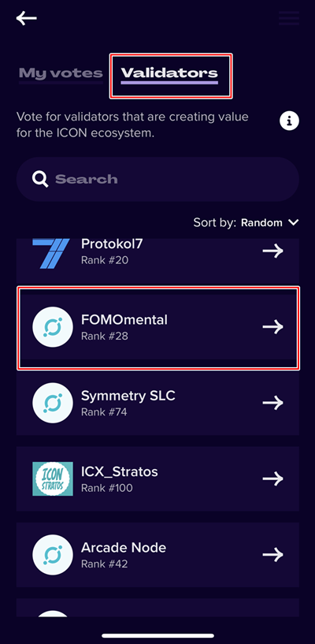Tap the back arrow icon
315x644 pixels.
27,18
